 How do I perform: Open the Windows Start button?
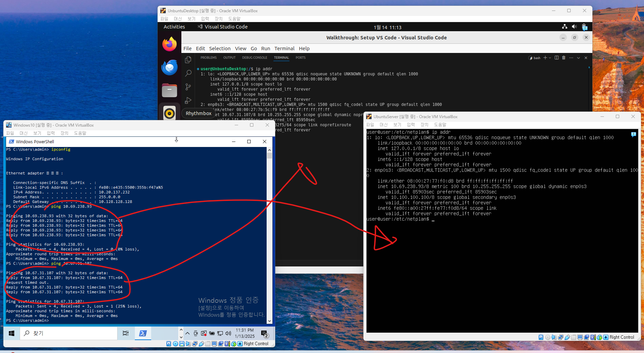[x=12, y=333]
